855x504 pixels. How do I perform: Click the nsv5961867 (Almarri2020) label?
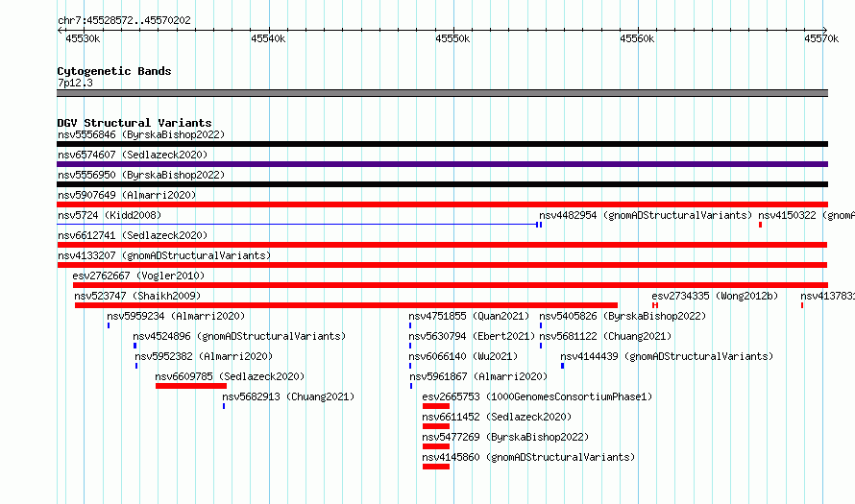pos(478,376)
